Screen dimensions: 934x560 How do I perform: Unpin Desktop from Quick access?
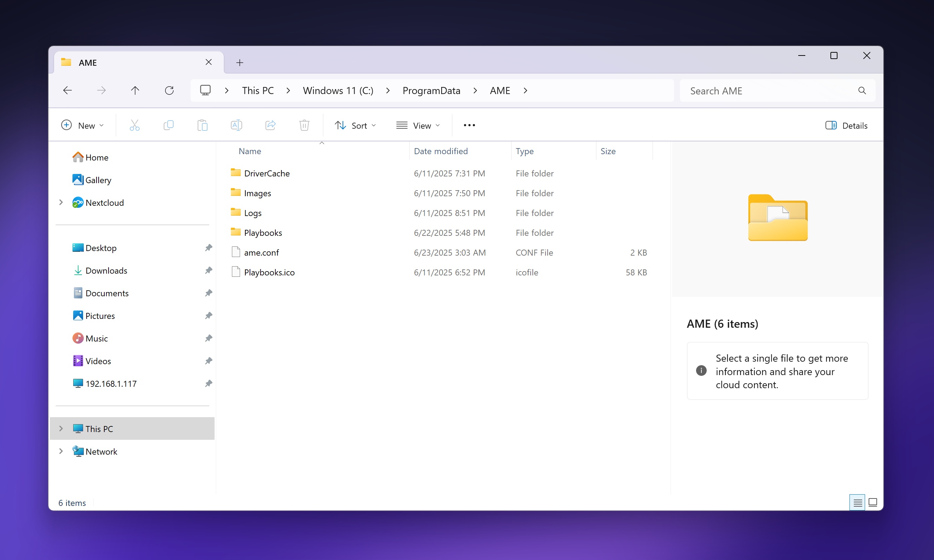click(209, 248)
